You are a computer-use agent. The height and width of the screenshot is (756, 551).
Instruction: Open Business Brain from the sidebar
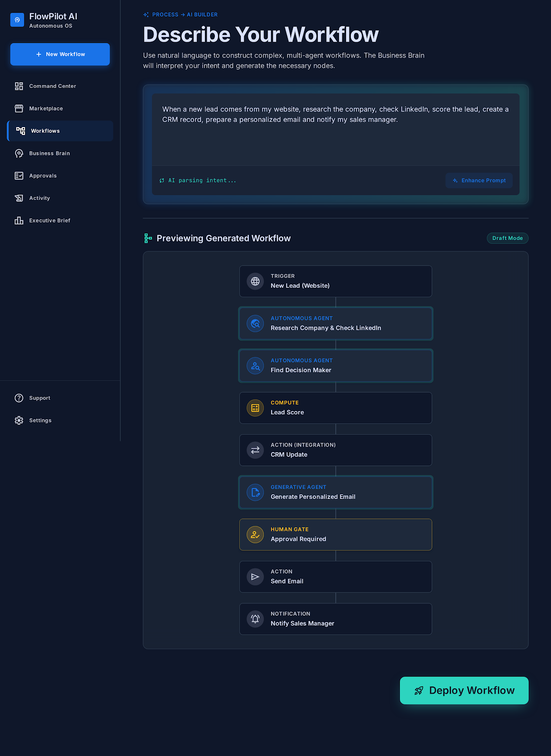(x=60, y=154)
